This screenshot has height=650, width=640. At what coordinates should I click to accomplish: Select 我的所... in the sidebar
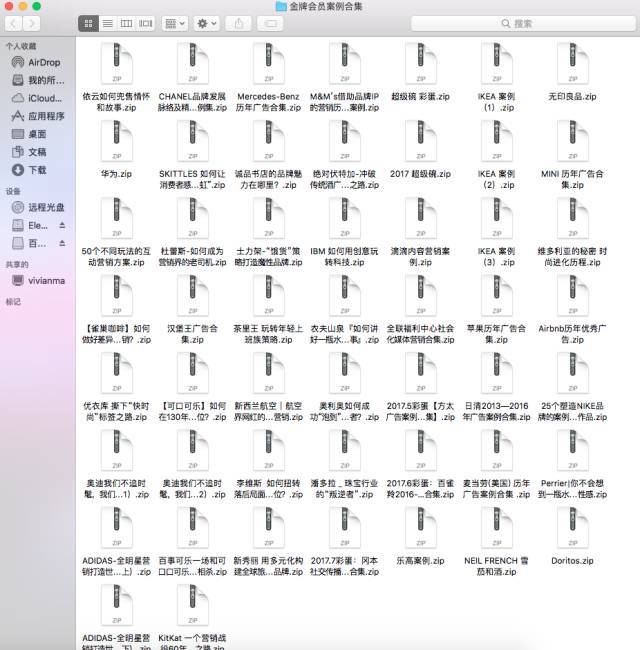click(36, 80)
